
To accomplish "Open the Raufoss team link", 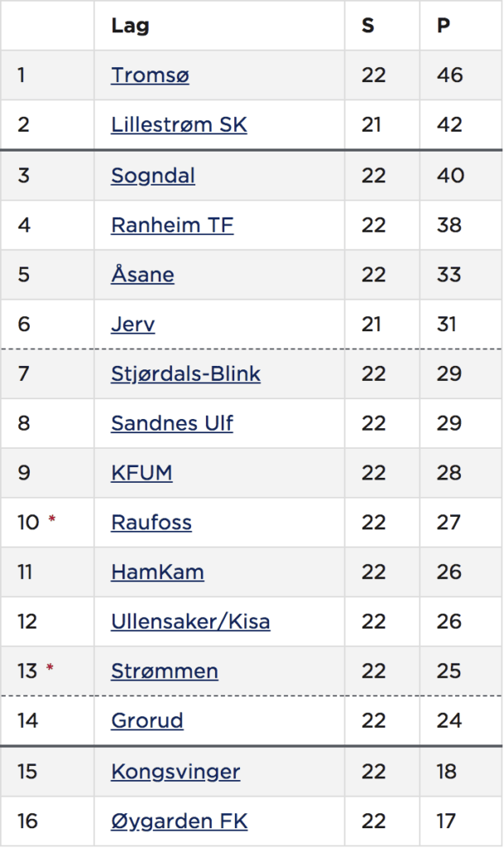I will [151, 523].
